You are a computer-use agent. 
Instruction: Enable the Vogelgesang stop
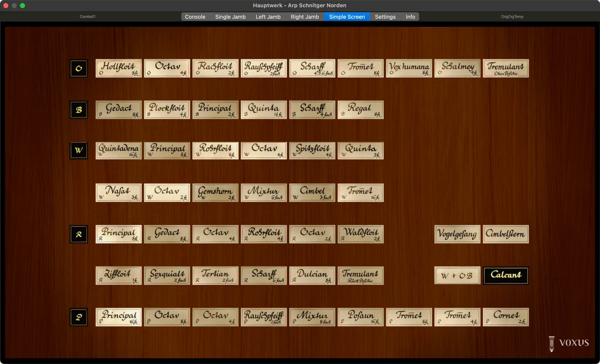pyautogui.click(x=457, y=234)
